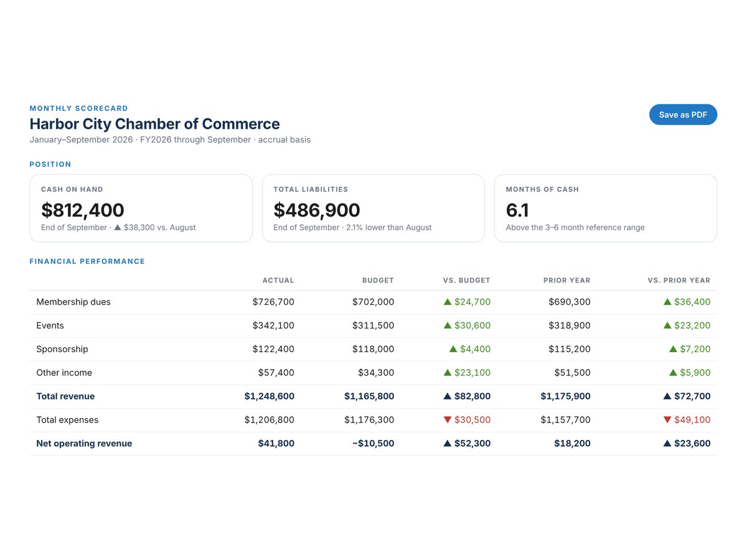Click the net operating prior year $18,200
Image resolution: width=747 pixels, height=560 pixels.
click(572, 444)
